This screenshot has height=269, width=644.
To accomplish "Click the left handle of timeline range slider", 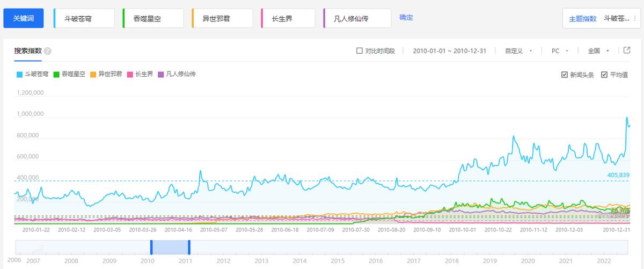I will [151, 248].
